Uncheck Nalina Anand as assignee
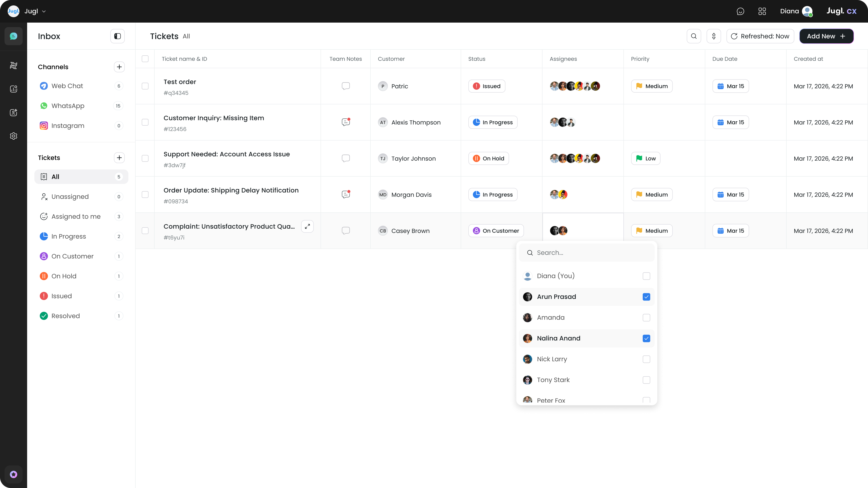Screen dimensions: 868x488 click(646, 338)
